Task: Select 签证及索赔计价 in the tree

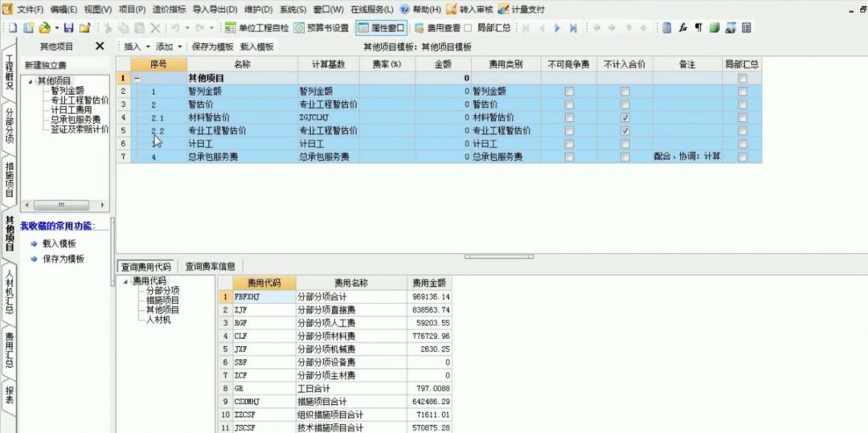Action: (80, 129)
